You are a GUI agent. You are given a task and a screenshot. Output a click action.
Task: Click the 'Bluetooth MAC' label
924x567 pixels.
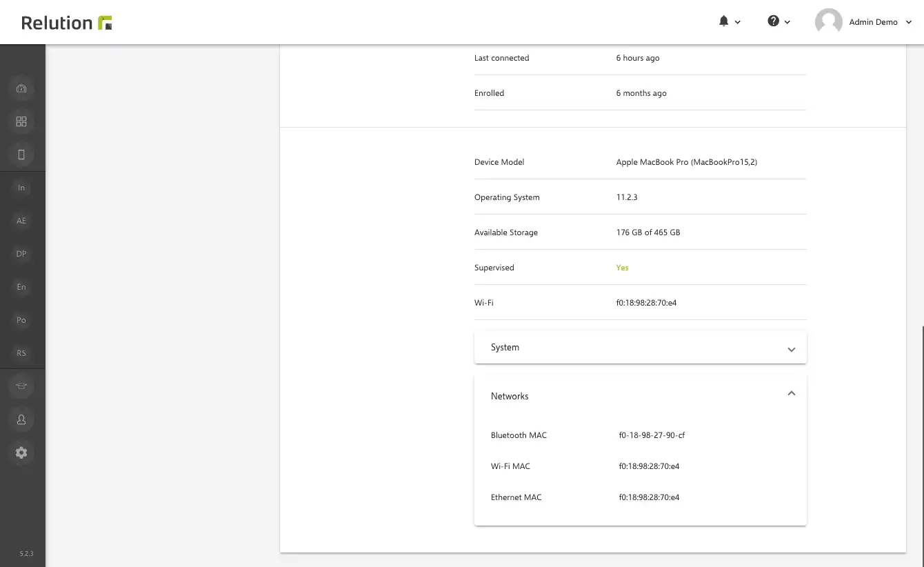[519, 435]
